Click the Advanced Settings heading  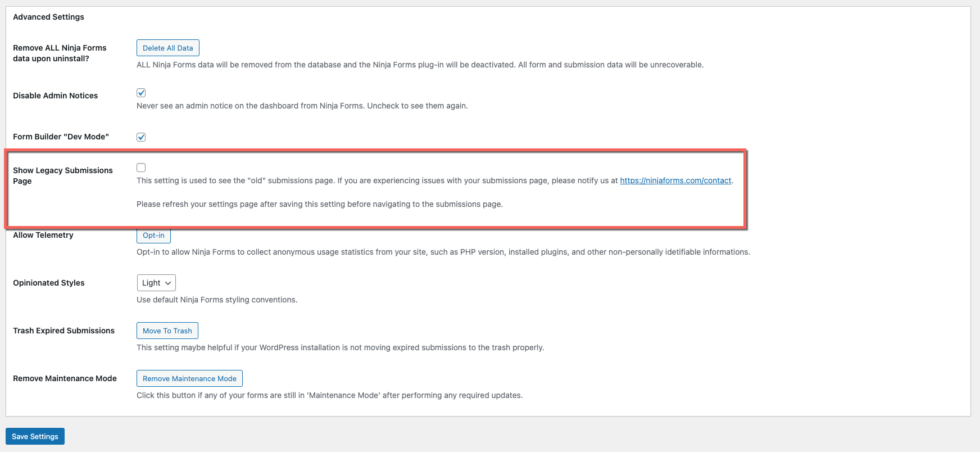tap(48, 17)
